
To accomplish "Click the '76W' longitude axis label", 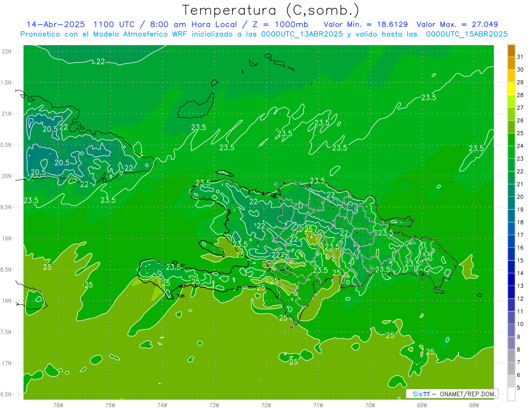I will point(58,405).
